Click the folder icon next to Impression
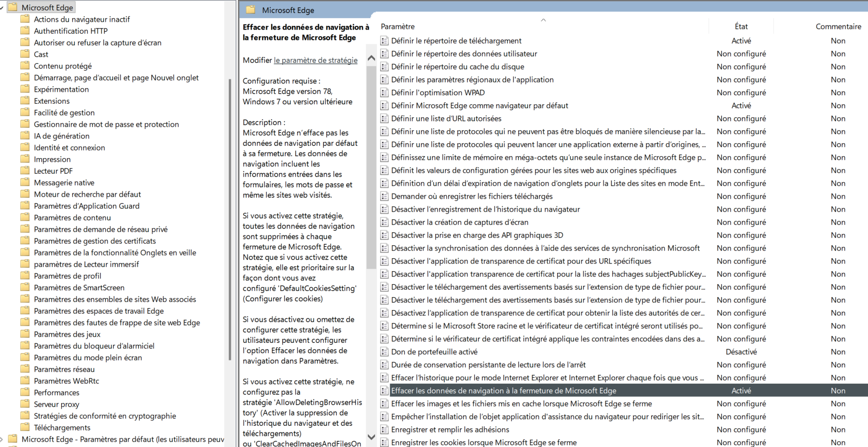Screen dimensions: 868x447 click(25, 159)
